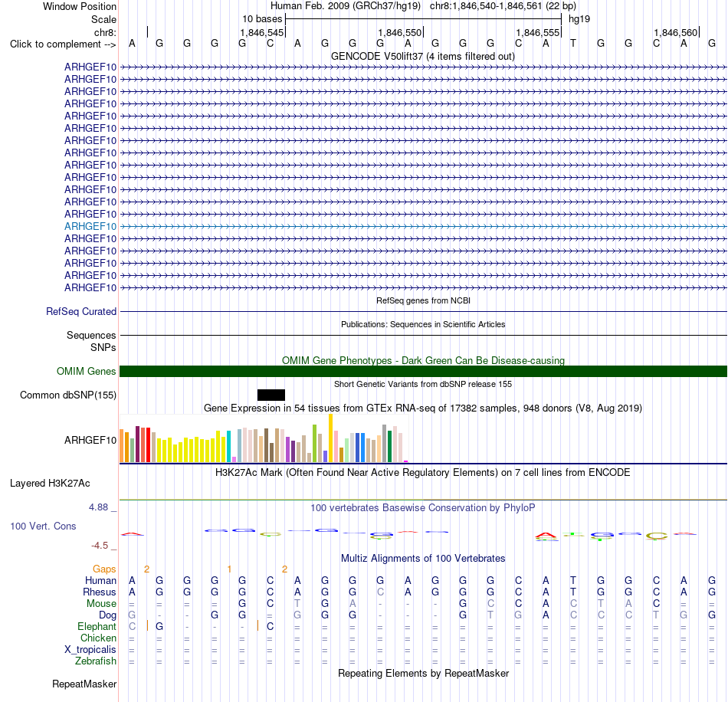Click the SNPs track label

point(103,347)
